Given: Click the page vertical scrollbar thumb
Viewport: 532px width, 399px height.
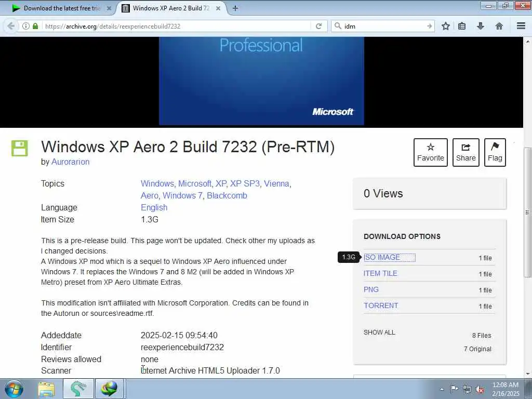Looking at the screenshot, I should (527, 212).
